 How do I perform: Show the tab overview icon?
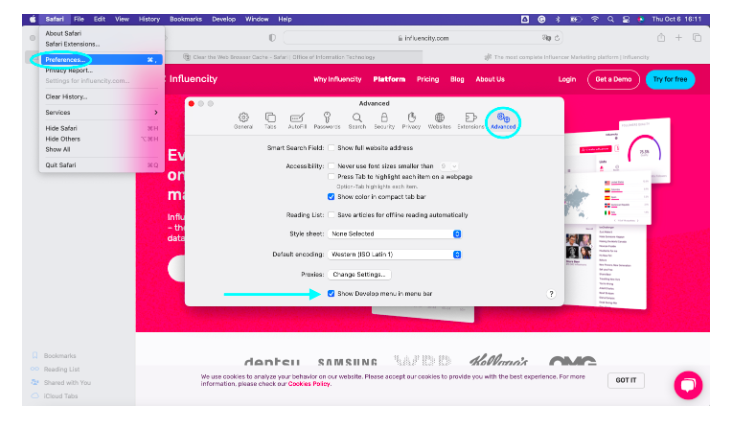697,38
